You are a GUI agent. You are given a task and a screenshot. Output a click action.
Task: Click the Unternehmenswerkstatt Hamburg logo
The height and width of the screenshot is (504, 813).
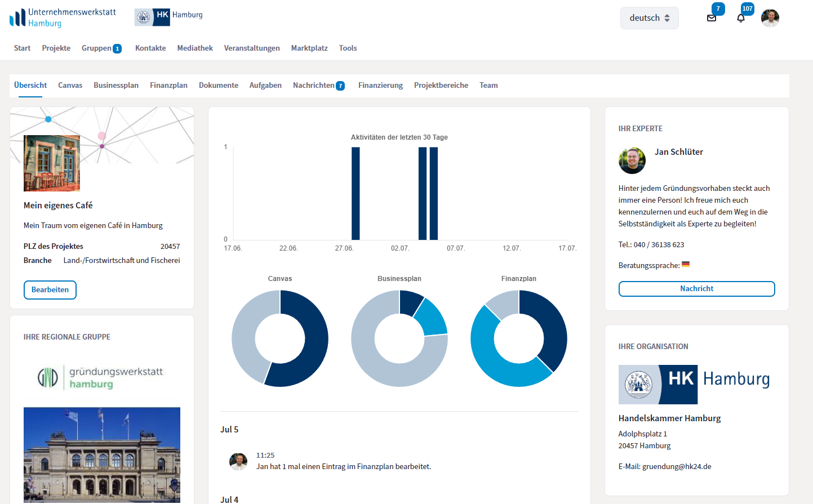(63, 17)
